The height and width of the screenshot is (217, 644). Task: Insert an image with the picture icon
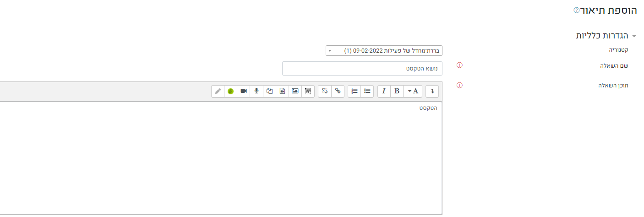tap(295, 91)
